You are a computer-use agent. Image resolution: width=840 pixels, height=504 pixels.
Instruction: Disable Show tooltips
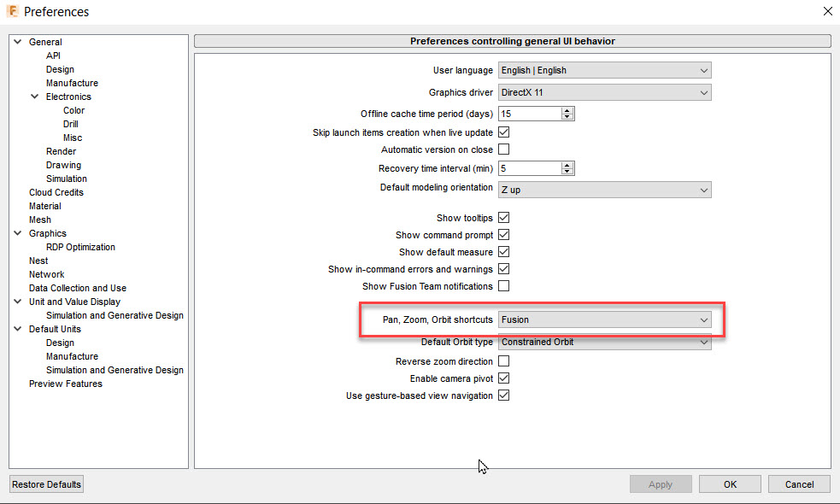[x=503, y=217]
